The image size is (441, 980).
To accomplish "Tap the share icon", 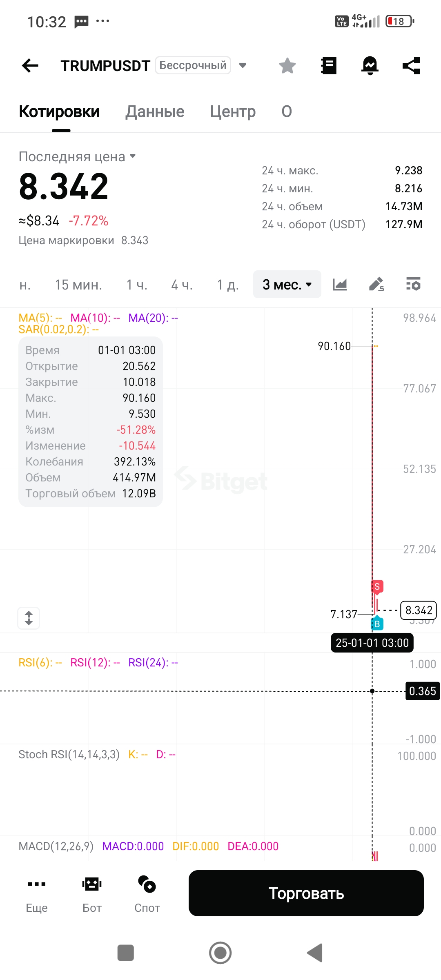I will tap(411, 66).
